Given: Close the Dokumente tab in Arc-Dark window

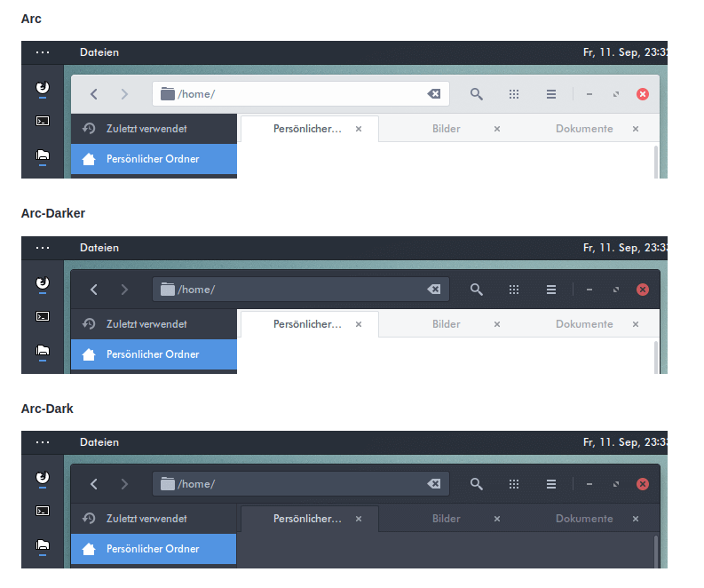Looking at the screenshot, I should (636, 519).
